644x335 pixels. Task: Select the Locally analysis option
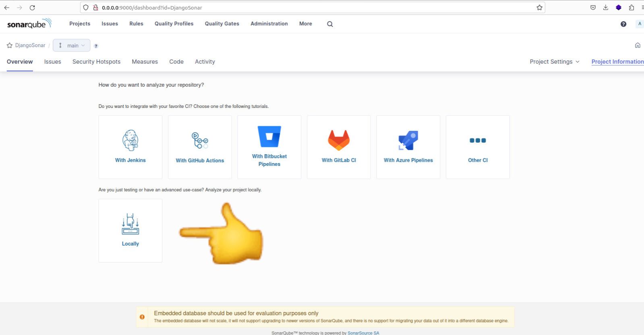(130, 231)
